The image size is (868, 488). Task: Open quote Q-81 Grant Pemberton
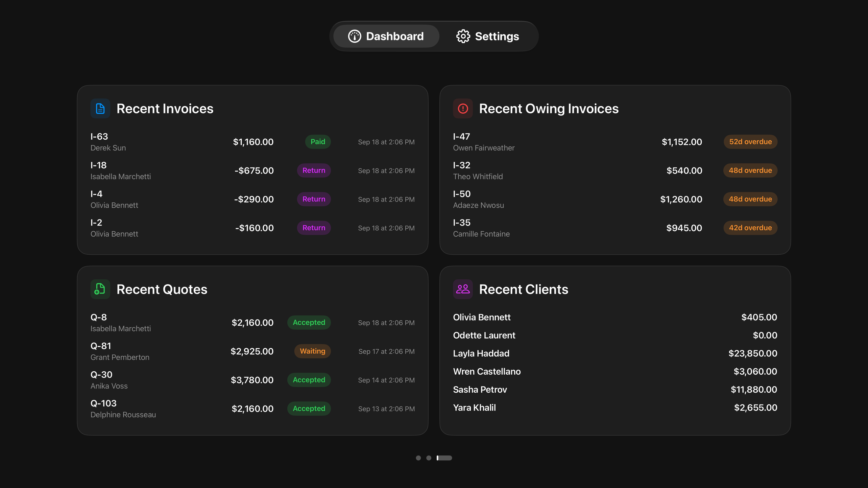point(253,351)
